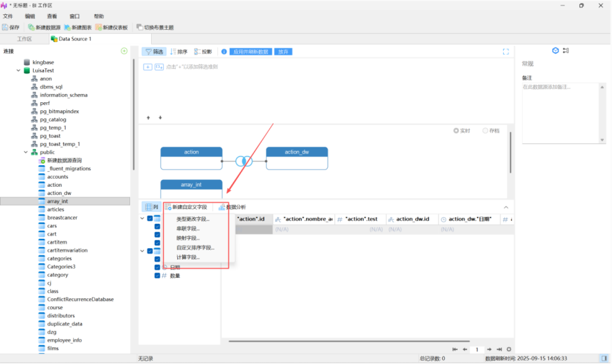Screen dimensions: 612x364
Task: Collapse the bottom column panel with the chevron
Action: (x=505, y=207)
